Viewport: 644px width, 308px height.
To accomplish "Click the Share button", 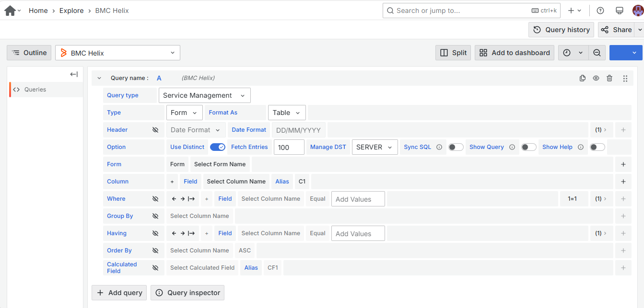I will click(617, 30).
